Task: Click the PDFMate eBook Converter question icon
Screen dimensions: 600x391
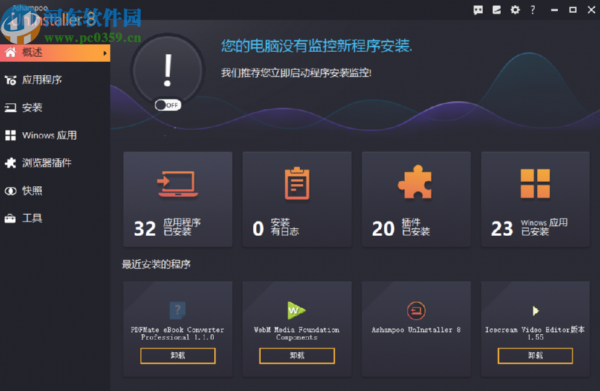Action: coord(178,310)
